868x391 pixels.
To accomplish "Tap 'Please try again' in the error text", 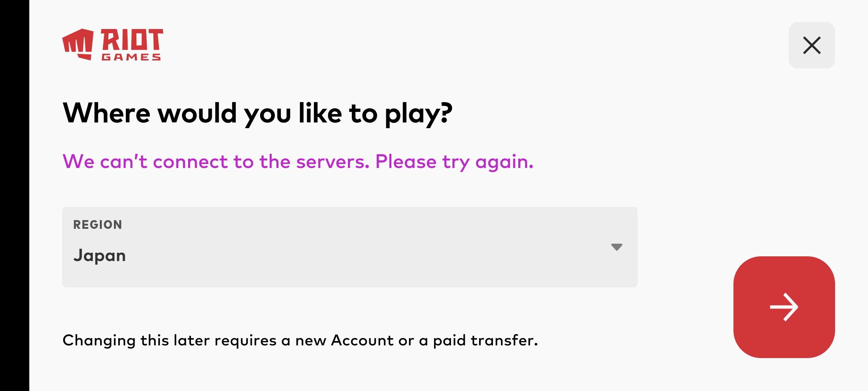I will pyautogui.click(x=454, y=162).
